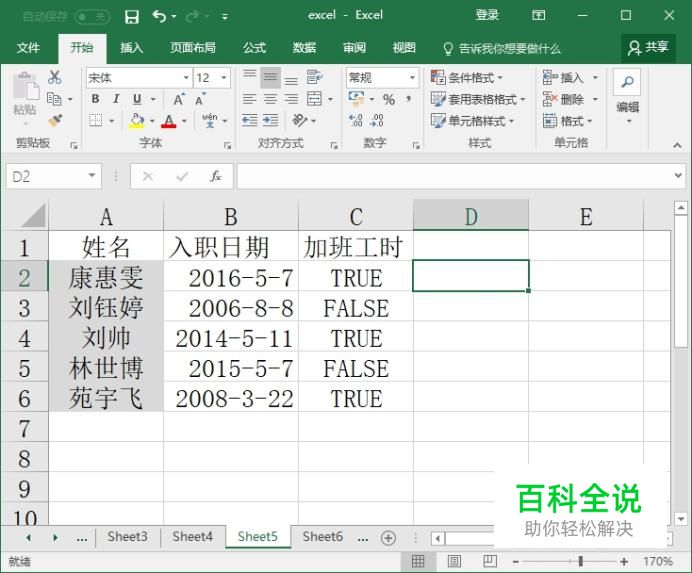Open 条件格式 dropdown
The image size is (692, 573).
tap(467, 78)
